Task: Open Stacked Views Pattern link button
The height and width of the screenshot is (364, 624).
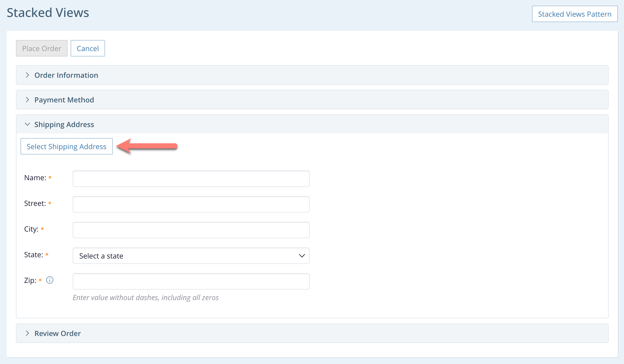Action: click(x=574, y=14)
